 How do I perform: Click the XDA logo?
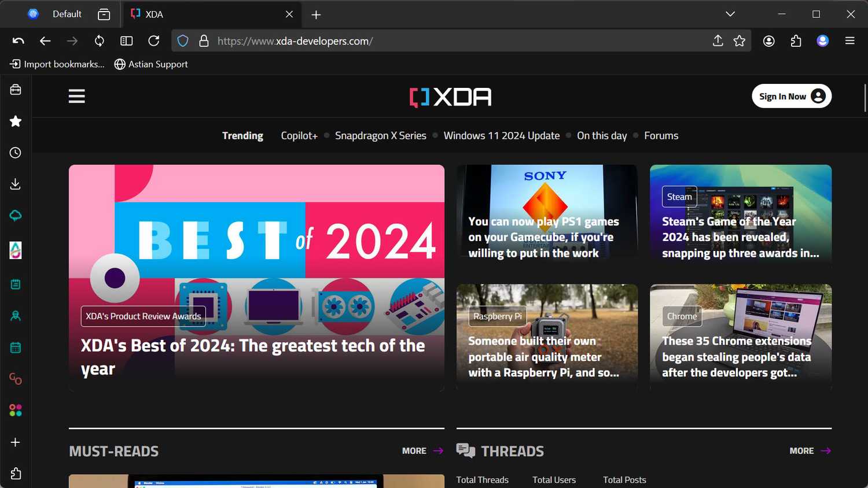click(450, 97)
